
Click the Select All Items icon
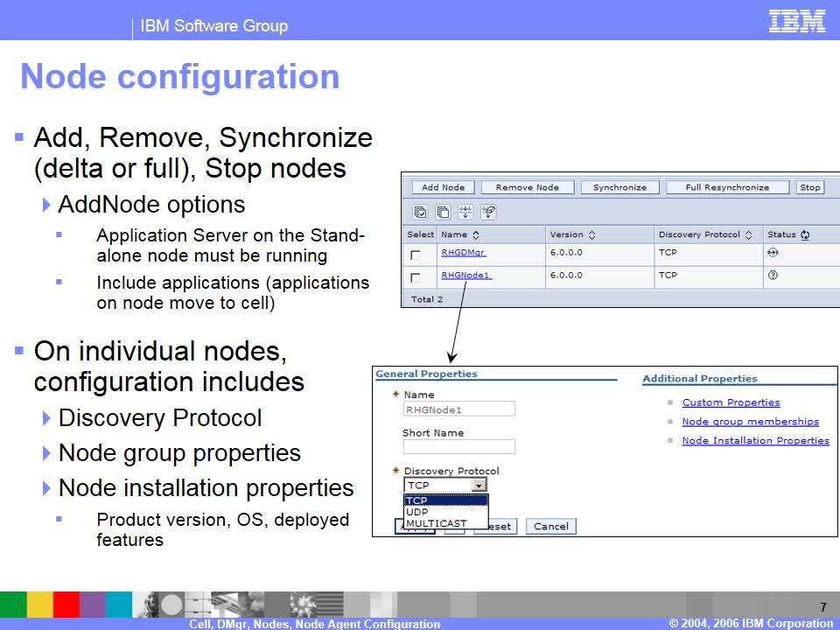point(421,212)
